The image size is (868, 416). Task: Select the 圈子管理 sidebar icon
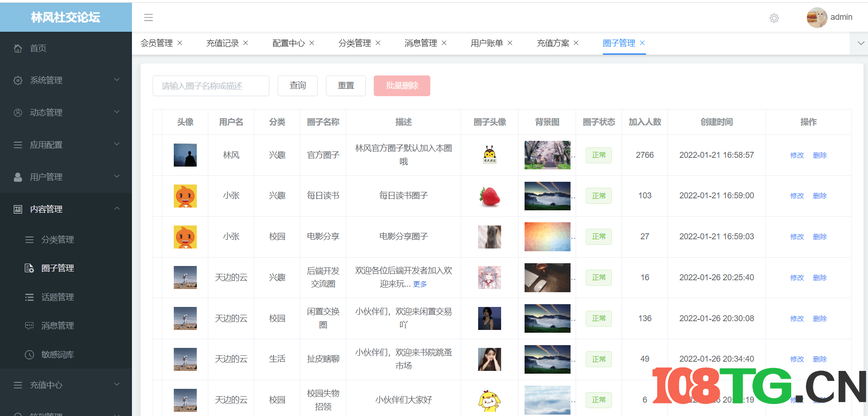(x=29, y=268)
